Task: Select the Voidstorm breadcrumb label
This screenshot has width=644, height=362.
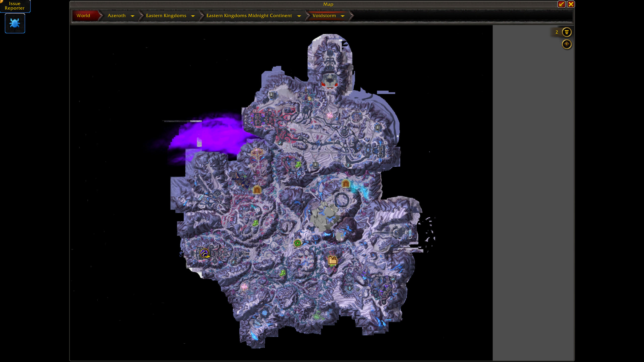Action: pos(324,16)
